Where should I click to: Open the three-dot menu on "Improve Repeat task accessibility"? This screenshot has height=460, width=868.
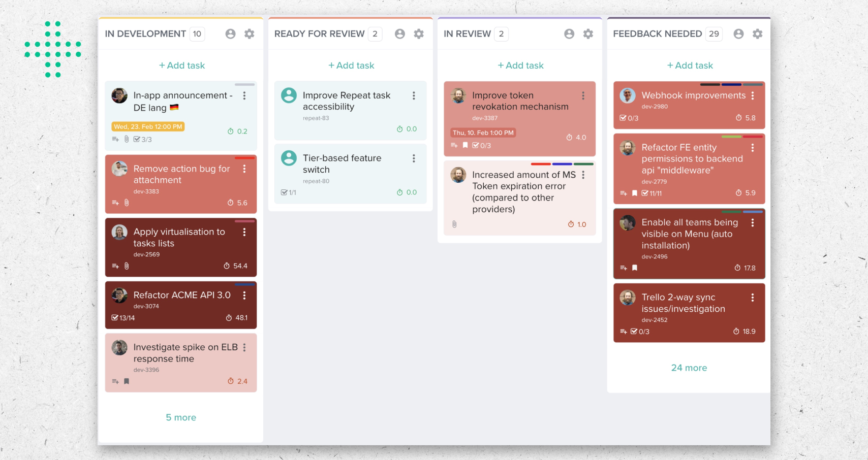click(414, 95)
